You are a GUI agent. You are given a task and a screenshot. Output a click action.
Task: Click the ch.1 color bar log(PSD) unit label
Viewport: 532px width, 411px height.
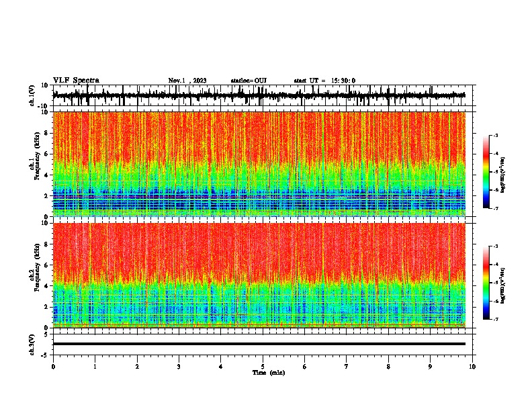pyautogui.click(x=503, y=175)
